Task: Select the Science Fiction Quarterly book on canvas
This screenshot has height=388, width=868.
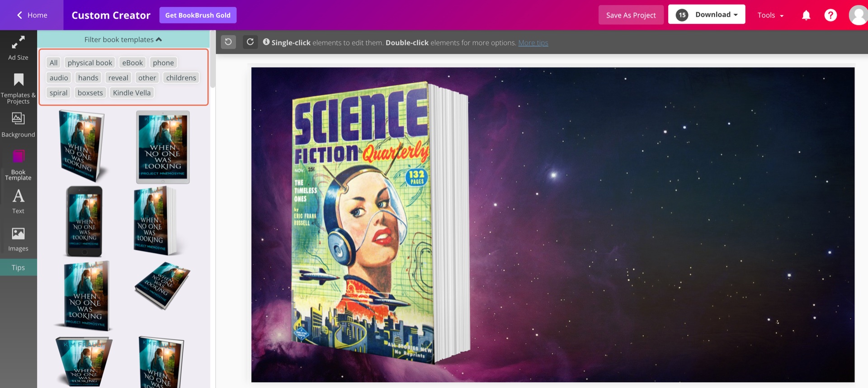Action: 381,223
